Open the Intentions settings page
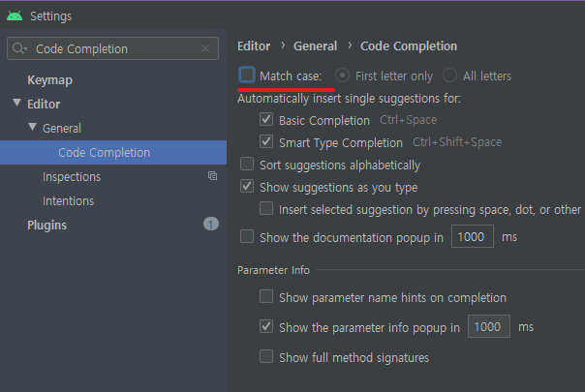This screenshot has height=392, width=585. pos(68,201)
